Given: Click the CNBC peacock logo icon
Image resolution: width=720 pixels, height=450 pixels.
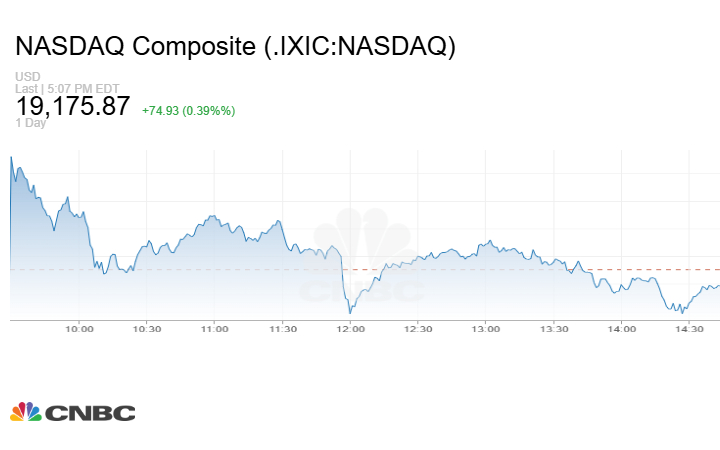Looking at the screenshot, I should [x=26, y=412].
